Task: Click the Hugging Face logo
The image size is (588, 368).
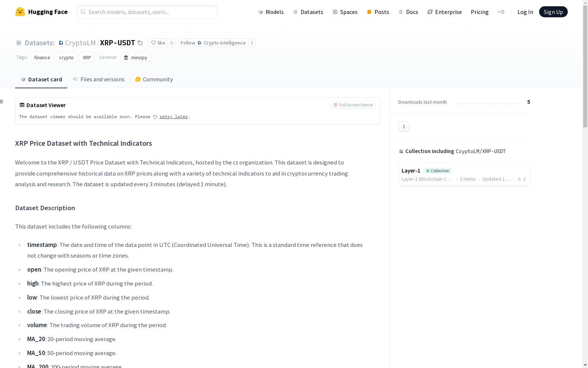Action: point(42,12)
